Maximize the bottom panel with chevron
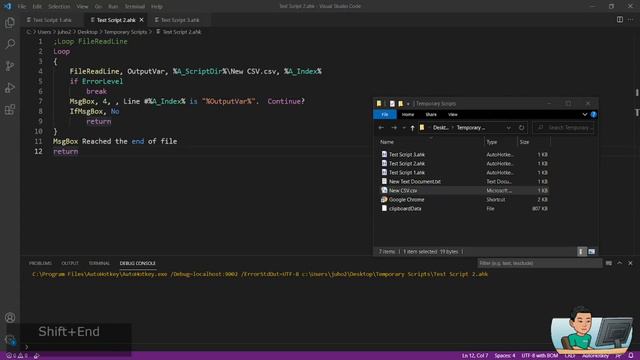Screen dimensions: 640x360 [620, 263]
